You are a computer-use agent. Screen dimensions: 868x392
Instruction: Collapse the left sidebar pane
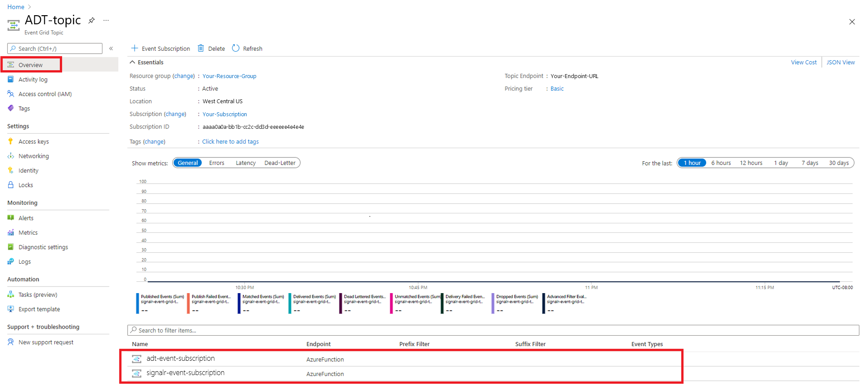[x=111, y=49]
